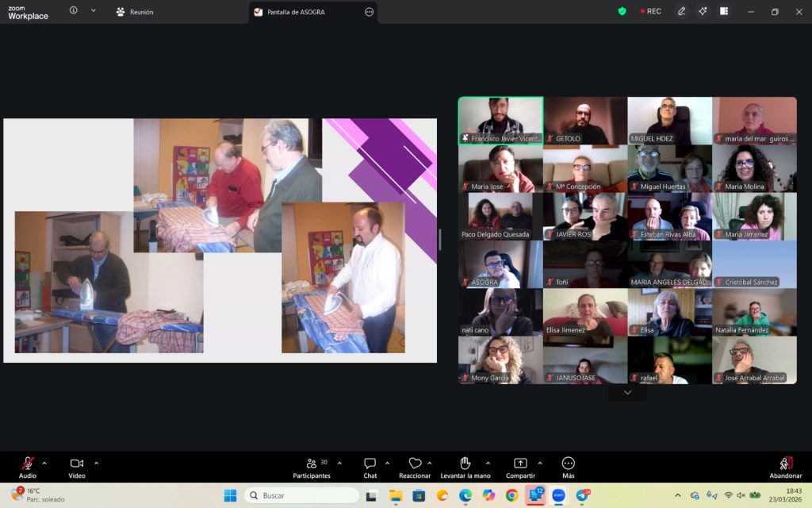The height and width of the screenshot is (508, 812).
Task: Show more participants with down chevron
Action: click(x=627, y=392)
